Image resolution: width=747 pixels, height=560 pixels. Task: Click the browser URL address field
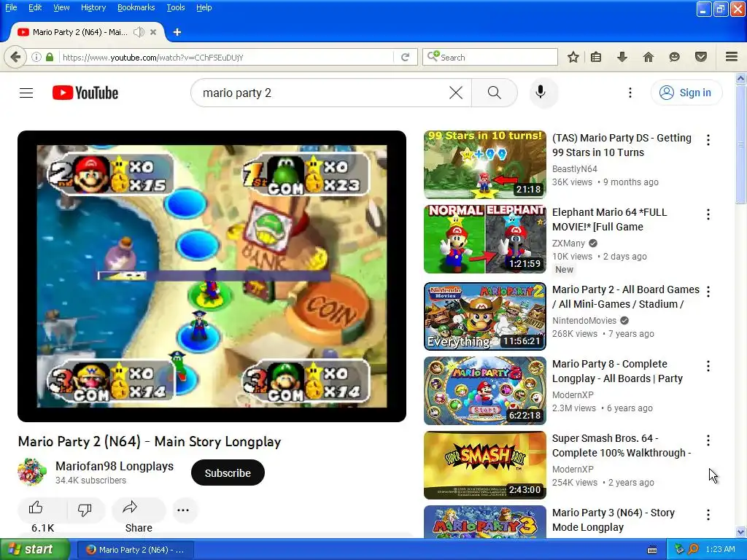tap(227, 57)
